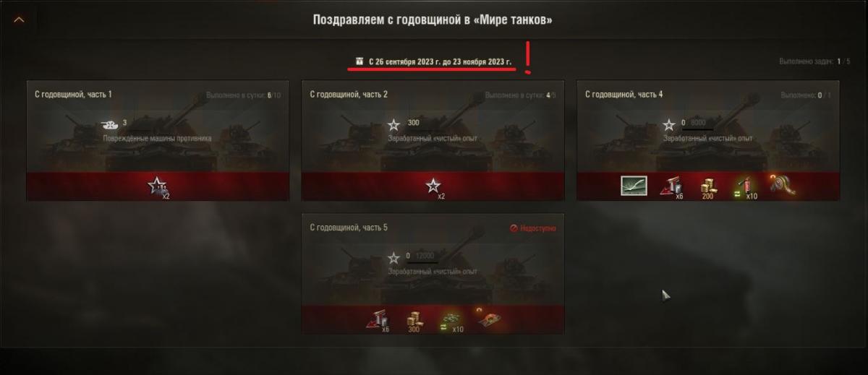The image size is (868, 375).
Task: Click the 200 gold coins reward
Action: pyautogui.click(x=708, y=187)
